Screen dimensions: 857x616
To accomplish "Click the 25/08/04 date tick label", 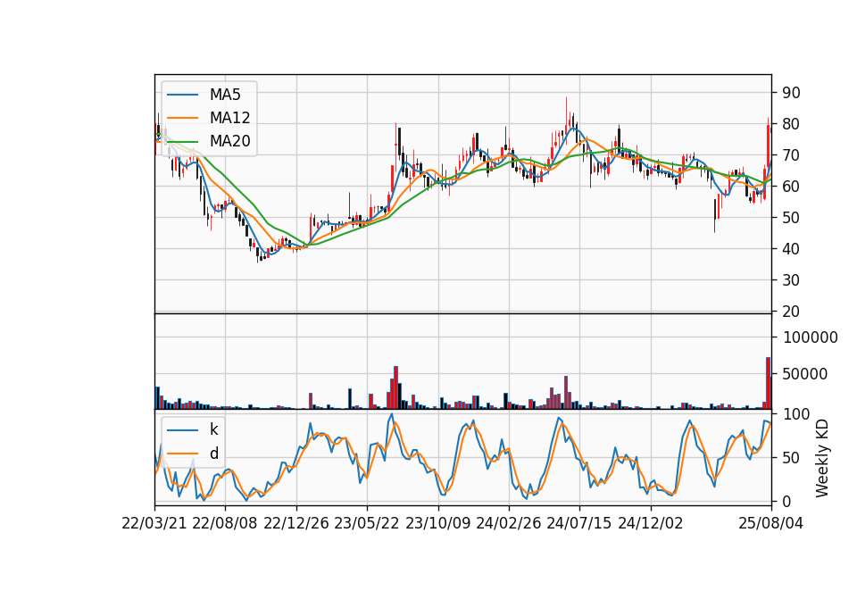I will click(x=771, y=523).
